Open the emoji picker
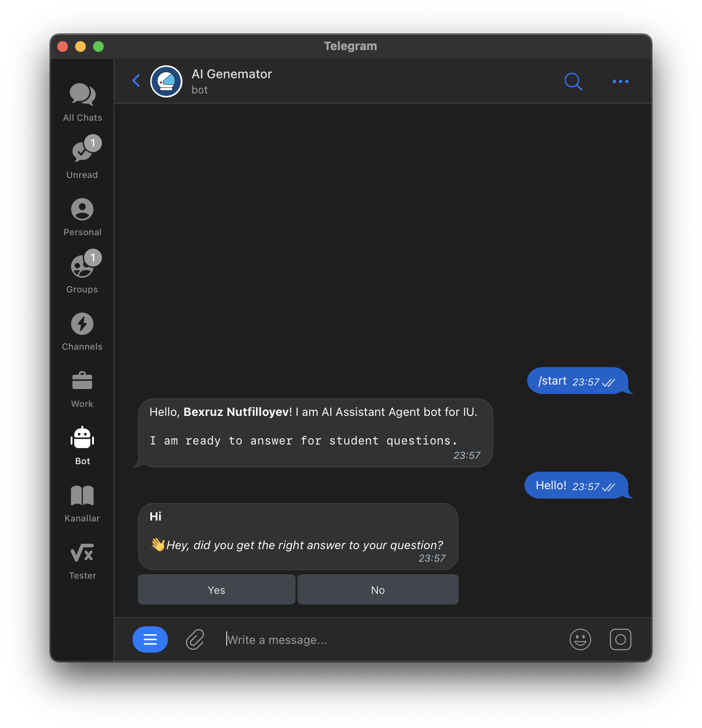This screenshot has height=728, width=702. (580, 639)
